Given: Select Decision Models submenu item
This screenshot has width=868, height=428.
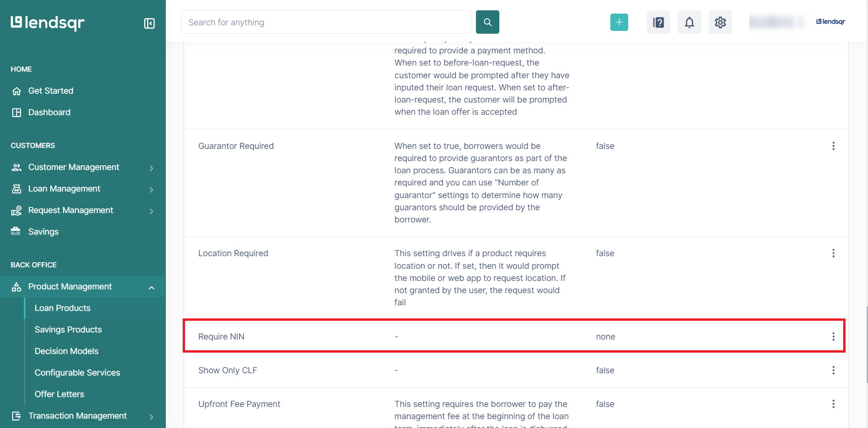Looking at the screenshot, I should click(x=67, y=351).
